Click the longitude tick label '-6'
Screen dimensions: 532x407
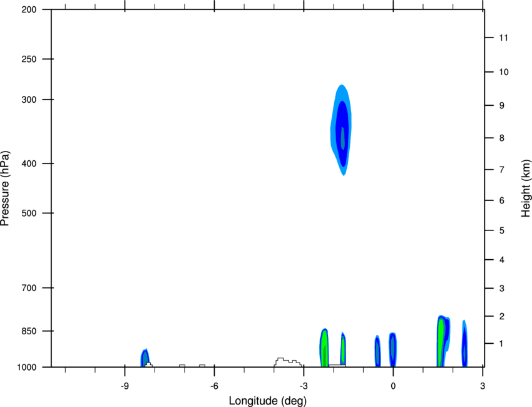[214, 386]
